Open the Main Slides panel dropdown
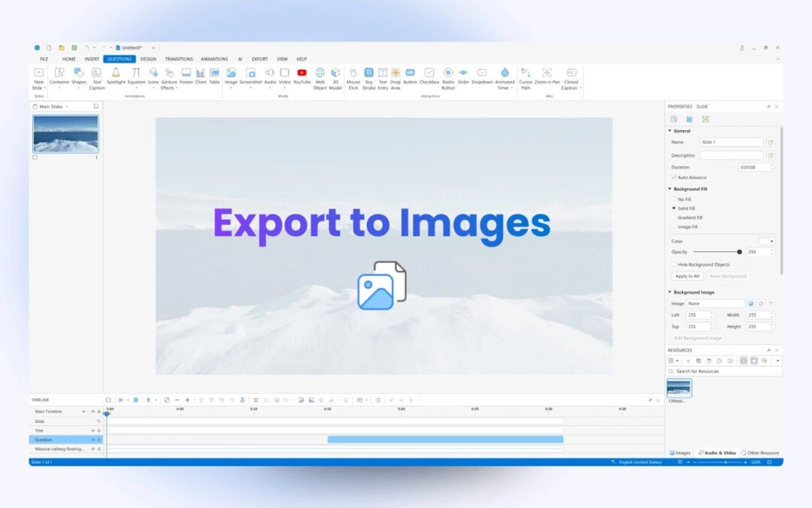Screen dimensions: 812x508 67,107
